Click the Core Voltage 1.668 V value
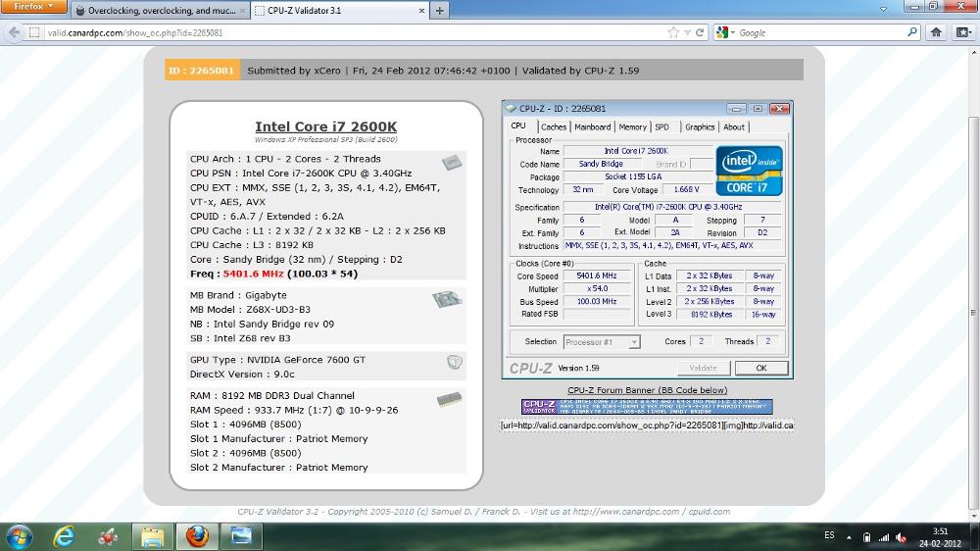980x551 pixels. pos(686,189)
